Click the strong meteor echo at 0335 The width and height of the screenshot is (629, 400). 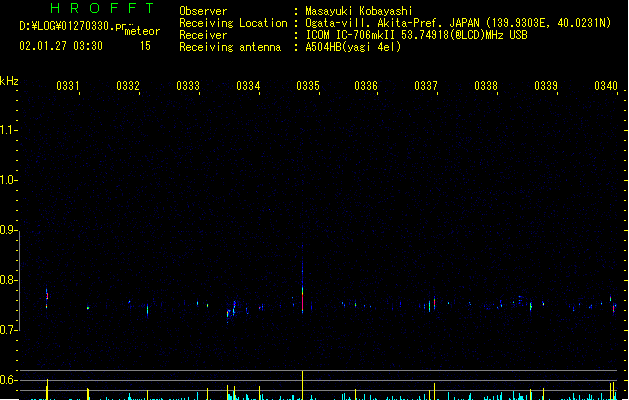(x=302, y=299)
